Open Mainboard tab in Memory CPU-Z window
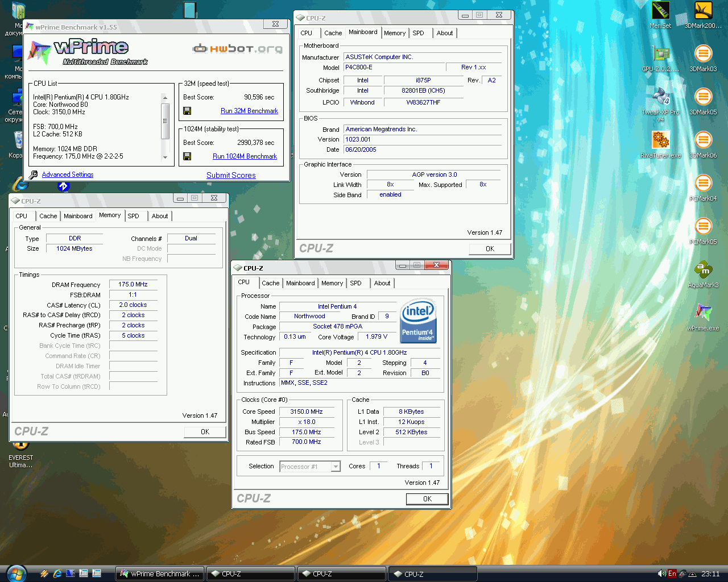728x582 pixels. [x=78, y=216]
